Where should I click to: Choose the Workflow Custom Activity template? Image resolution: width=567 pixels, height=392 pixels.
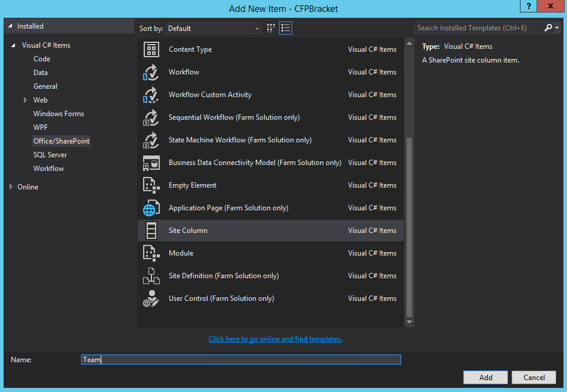[151, 95]
